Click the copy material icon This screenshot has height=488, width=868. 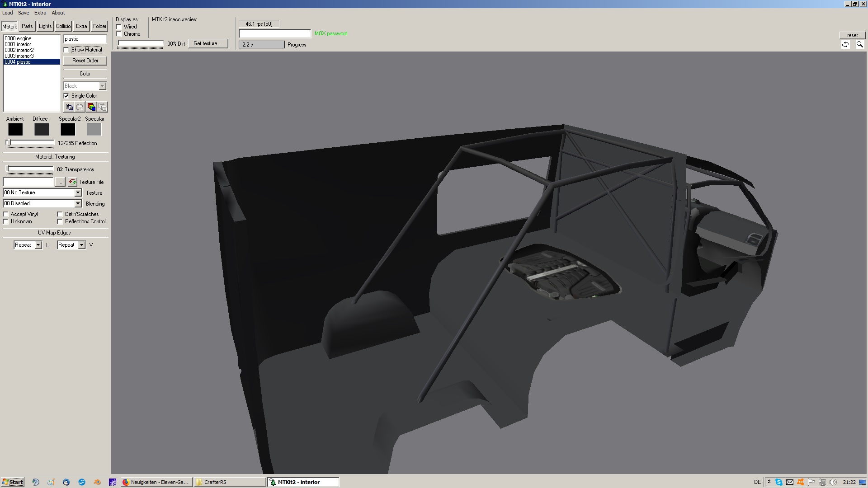point(69,107)
